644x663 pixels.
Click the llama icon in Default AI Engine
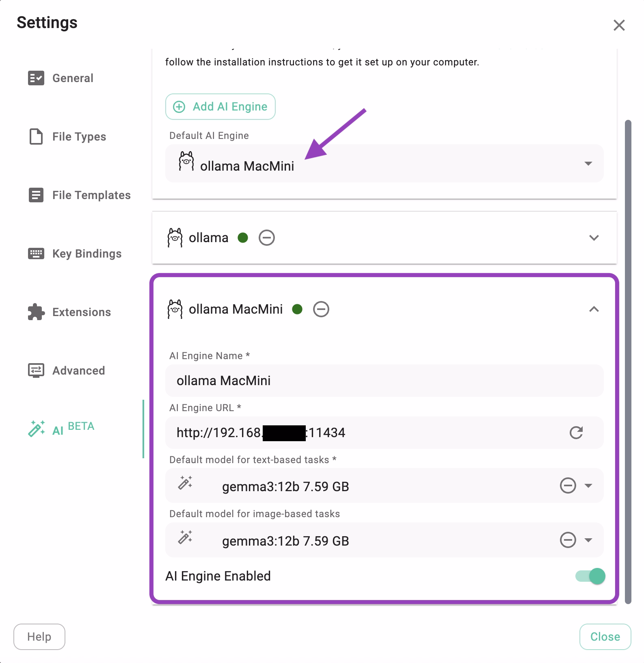[x=186, y=161]
